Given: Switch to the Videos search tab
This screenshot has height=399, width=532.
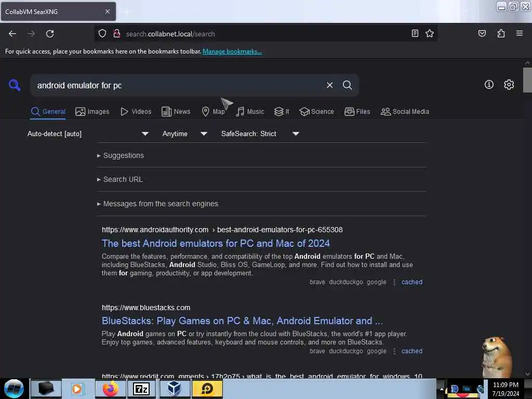Looking at the screenshot, I should click(136, 112).
